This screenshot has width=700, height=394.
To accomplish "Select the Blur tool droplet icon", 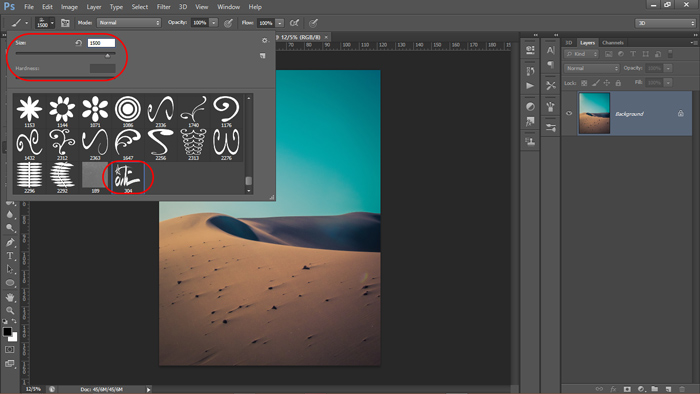I will 10,214.
